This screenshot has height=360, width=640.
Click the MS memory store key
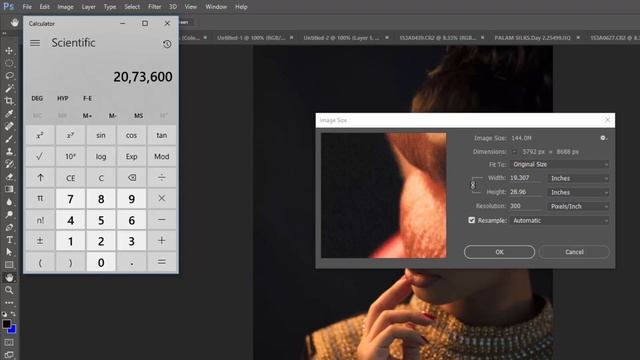138,116
